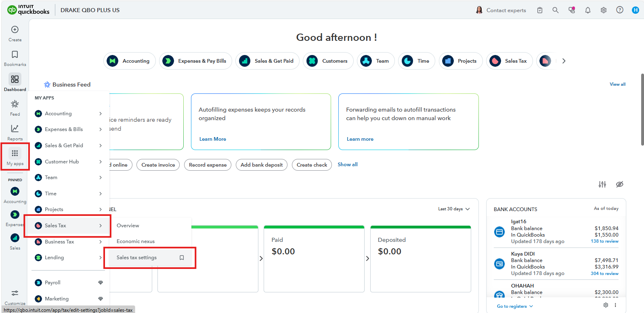Screen dimensions: 644x313
Task: Expand the Last 30 days dropdown
Action: (x=454, y=209)
